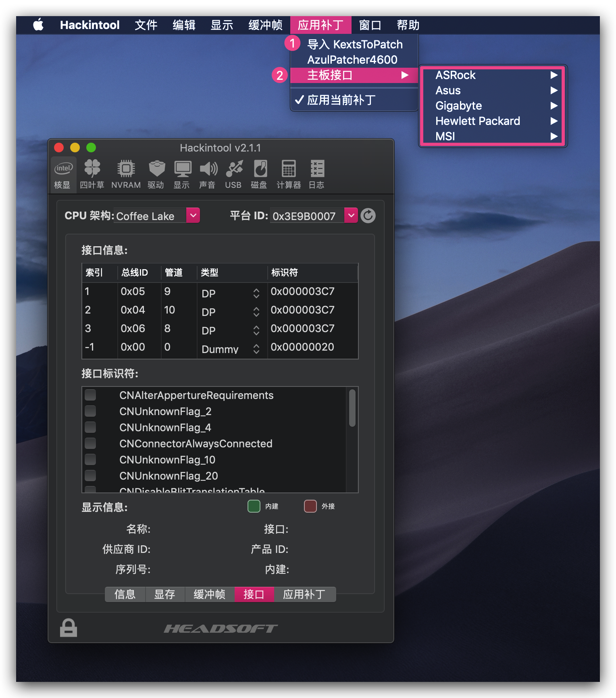Open the 计算器 calculator tool
Image resolution: width=616 pixels, height=698 pixels.
(289, 174)
